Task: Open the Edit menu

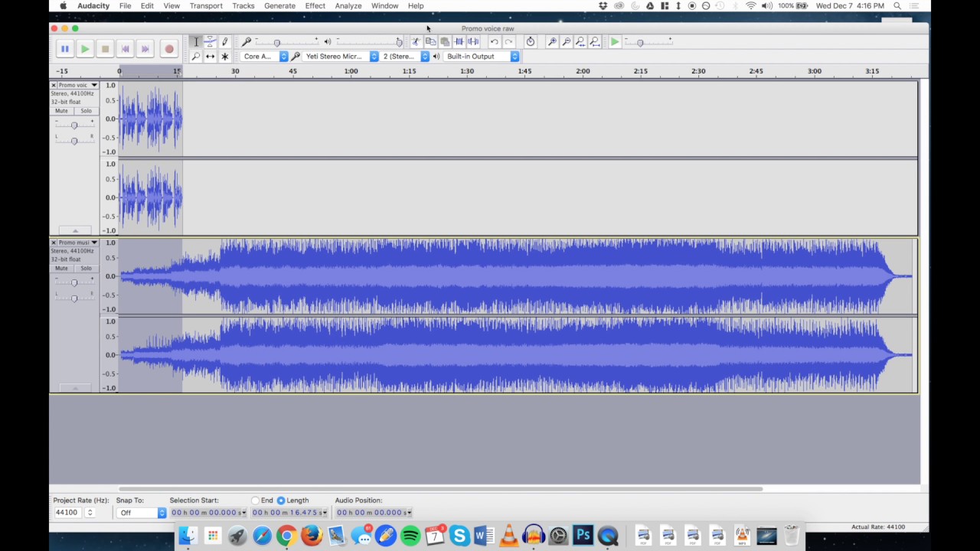Action: coord(147,5)
